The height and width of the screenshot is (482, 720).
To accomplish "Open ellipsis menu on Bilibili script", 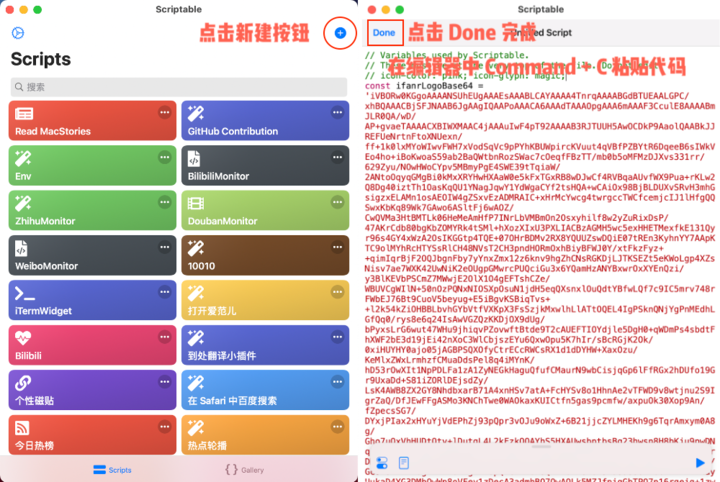I will (x=164, y=337).
